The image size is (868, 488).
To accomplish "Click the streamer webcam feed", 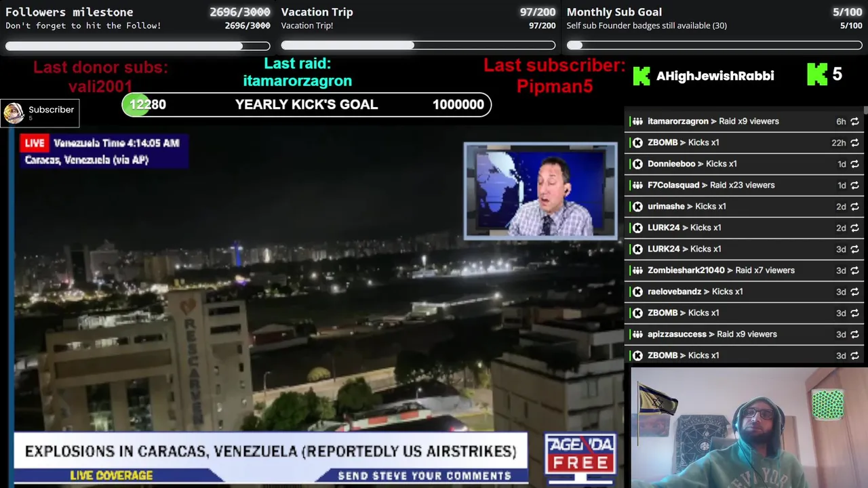I will 749,427.
